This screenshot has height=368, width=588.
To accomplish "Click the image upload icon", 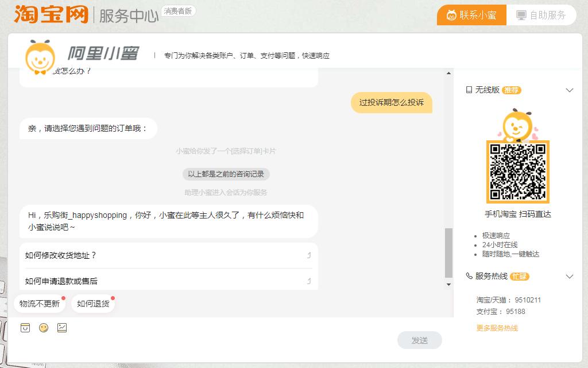I will (x=62, y=328).
